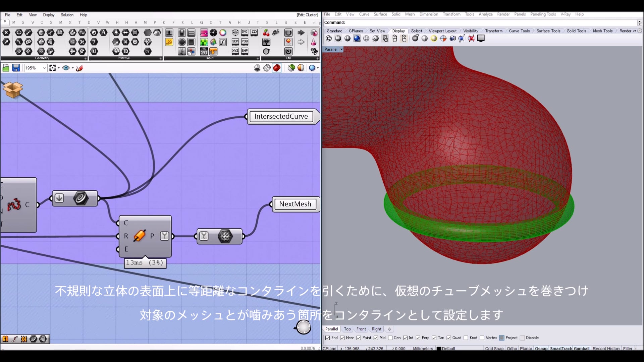Open the Solution menu in Grasshopper

pyautogui.click(x=67, y=15)
